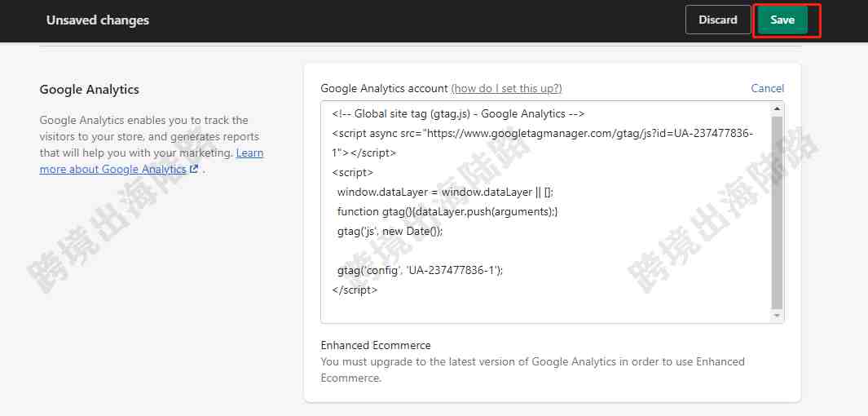Cancel editing the Google Analytics account
Image resolution: width=868 pixels, height=416 pixels.
767,88
